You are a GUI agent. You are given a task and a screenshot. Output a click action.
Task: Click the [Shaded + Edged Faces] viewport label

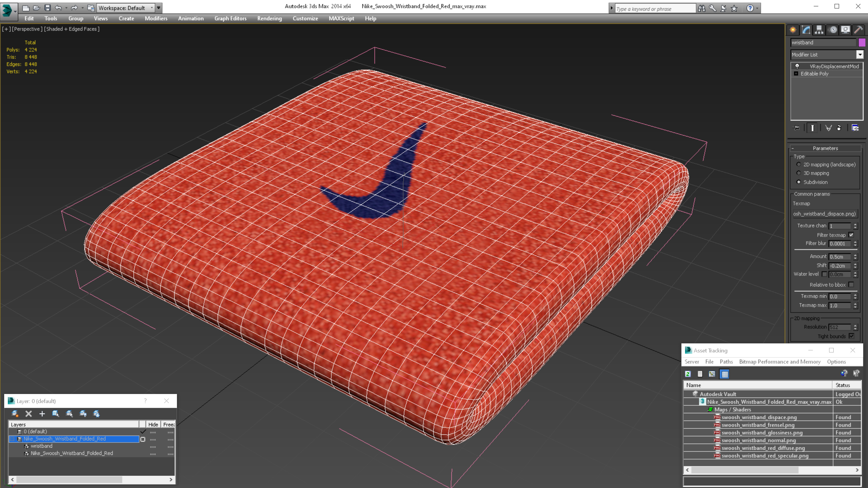point(72,29)
